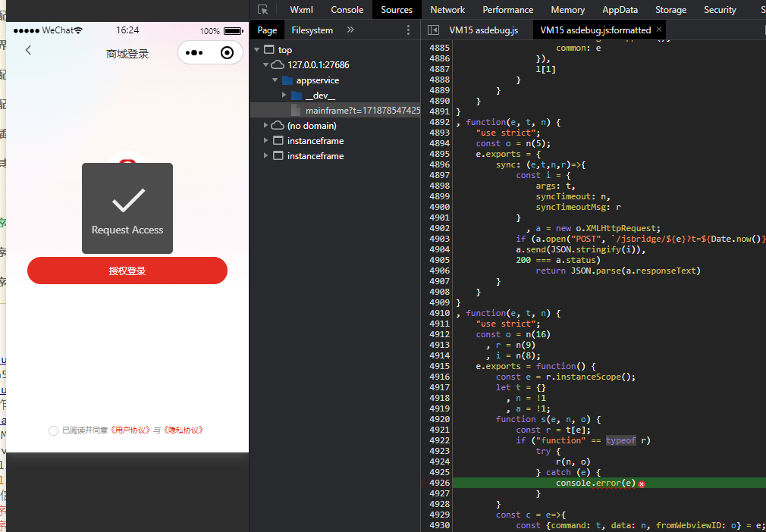Click the battery icon in phone status bar
The width and height of the screenshot is (766, 532).
coord(234,31)
